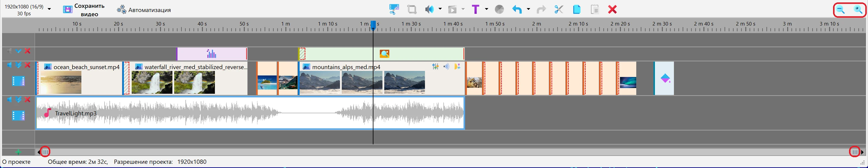
Task: Open the scene split tool with scissors
Action: 394,9
